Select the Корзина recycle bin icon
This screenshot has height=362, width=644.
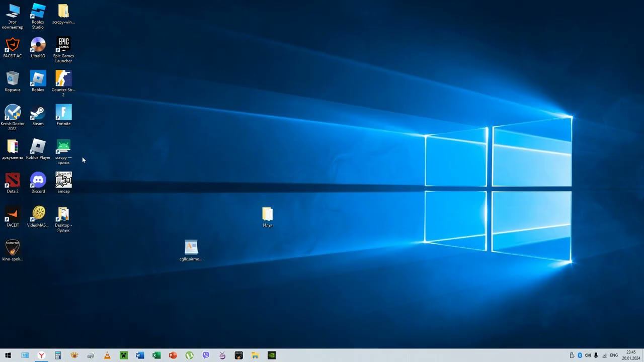[x=13, y=81]
